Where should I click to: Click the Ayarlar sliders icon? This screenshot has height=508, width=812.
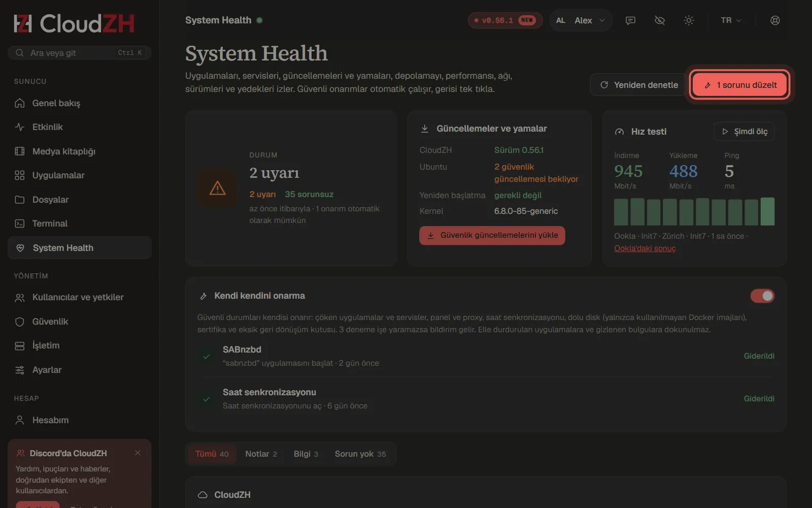[20, 370]
